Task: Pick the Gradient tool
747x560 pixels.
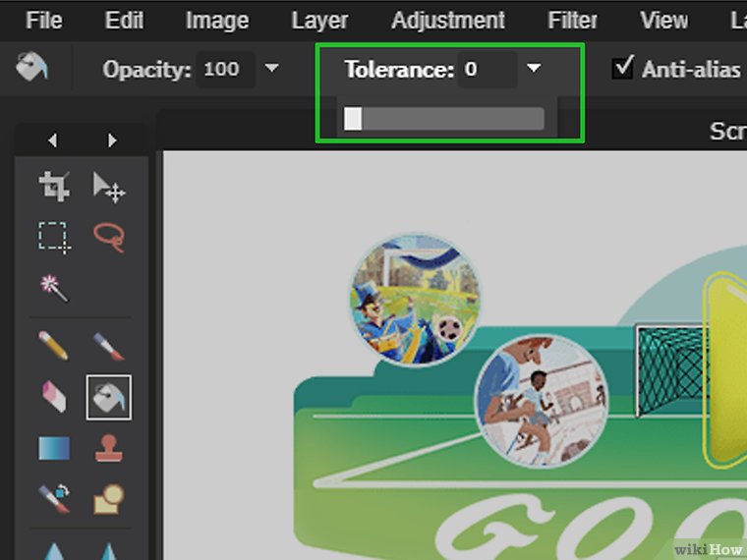Action: [x=53, y=449]
